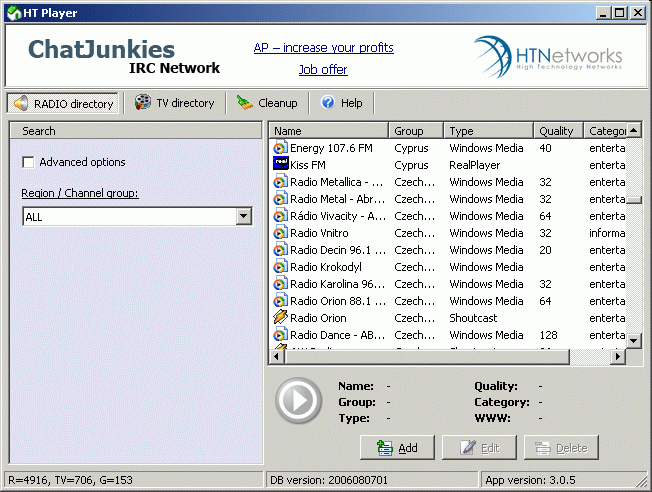Click the horizontal scrollbar thumb

(x=427, y=356)
